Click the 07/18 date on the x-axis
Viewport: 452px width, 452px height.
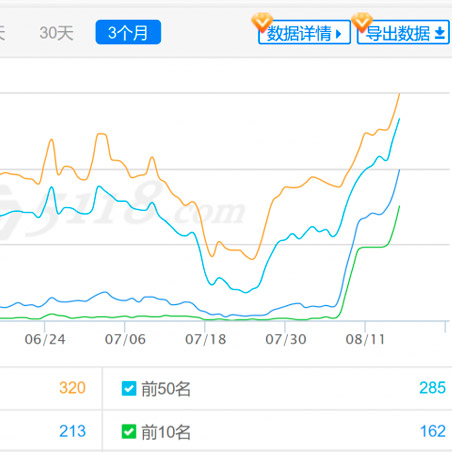pyautogui.click(x=205, y=339)
